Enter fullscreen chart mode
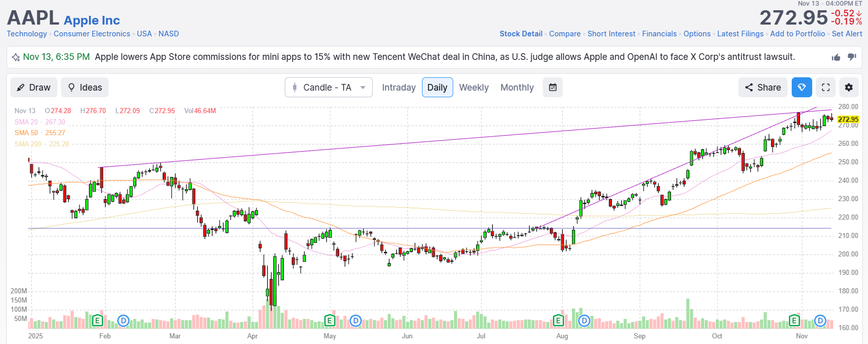 [x=825, y=88]
